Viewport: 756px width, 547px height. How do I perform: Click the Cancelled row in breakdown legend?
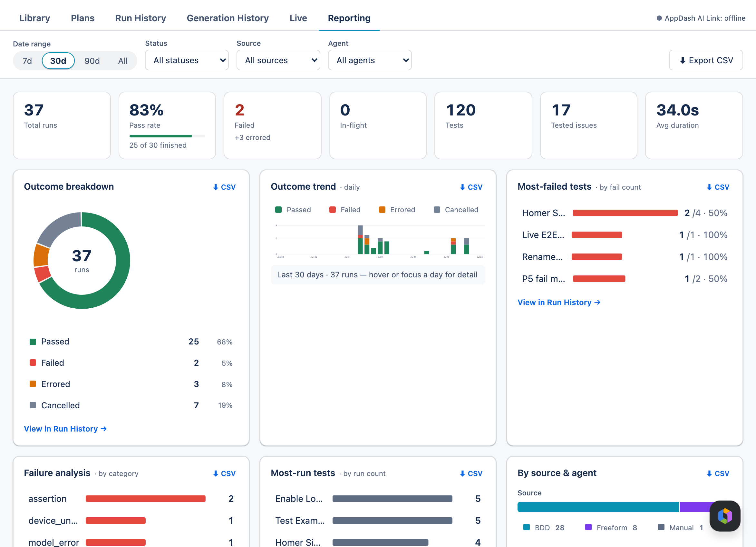(x=131, y=405)
